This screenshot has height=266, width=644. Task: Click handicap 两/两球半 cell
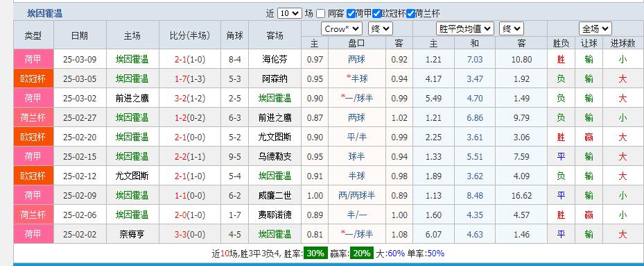[x=356, y=195]
